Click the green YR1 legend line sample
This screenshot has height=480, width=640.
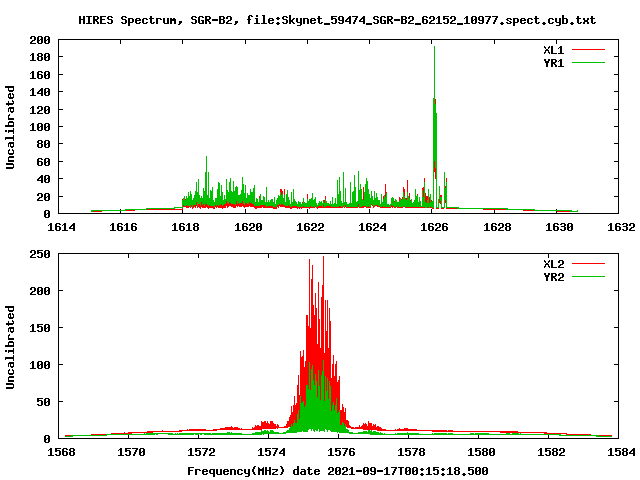(588, 62)
